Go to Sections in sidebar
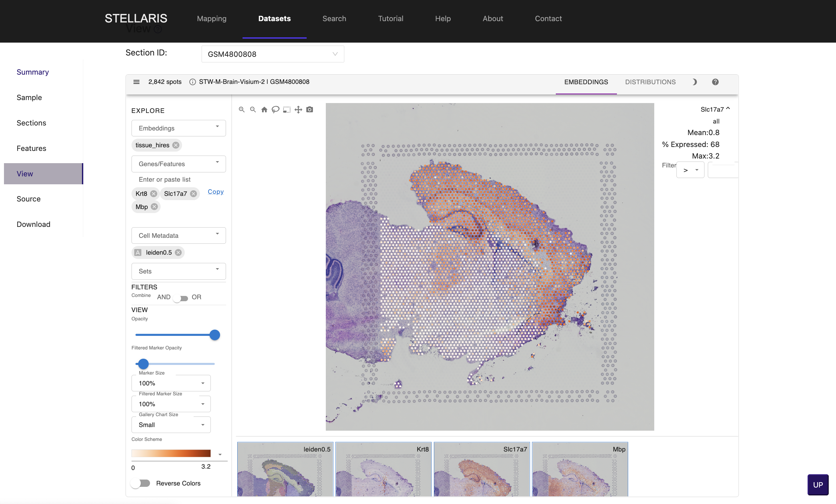Screen dimensions: 836x504 pos(31,123)
